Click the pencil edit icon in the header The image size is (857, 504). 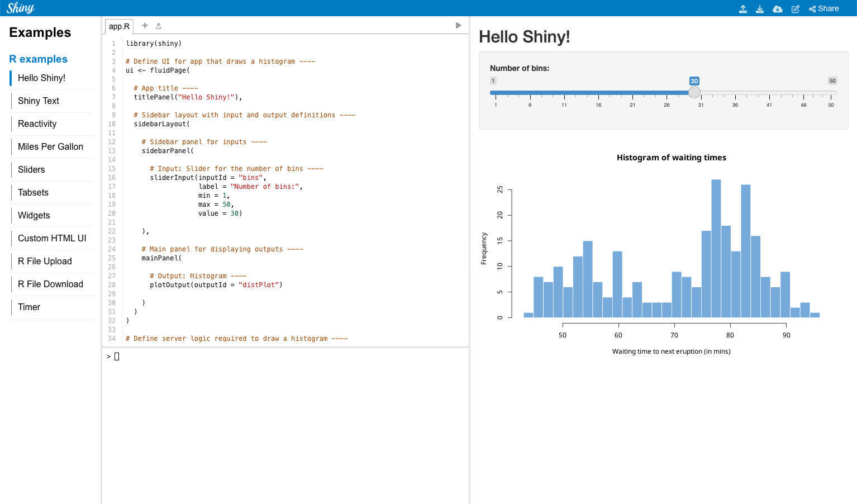pos(796,9)
